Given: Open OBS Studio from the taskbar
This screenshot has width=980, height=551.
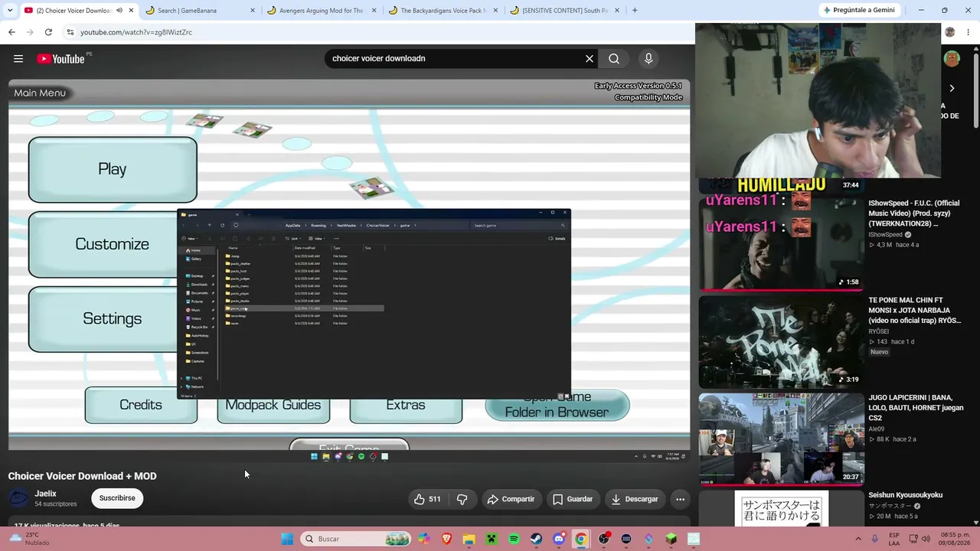Looking at the screenshot, I should tap(604, 539).
